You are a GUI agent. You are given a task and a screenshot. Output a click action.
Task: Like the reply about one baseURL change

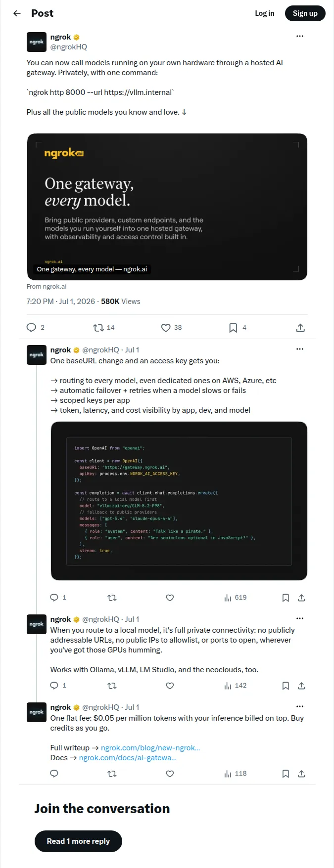click(170, 598)
